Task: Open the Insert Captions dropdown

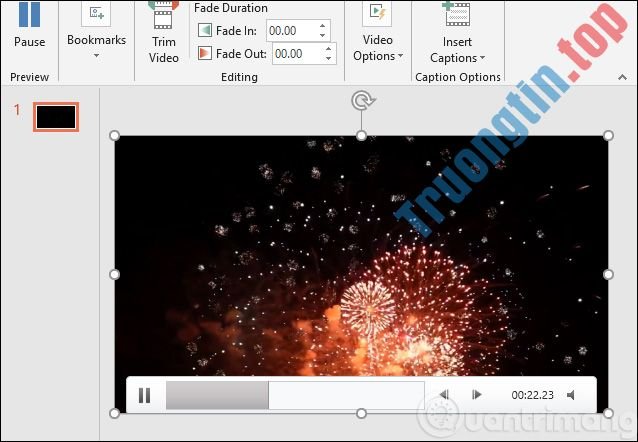Action: tap(457, 50)
